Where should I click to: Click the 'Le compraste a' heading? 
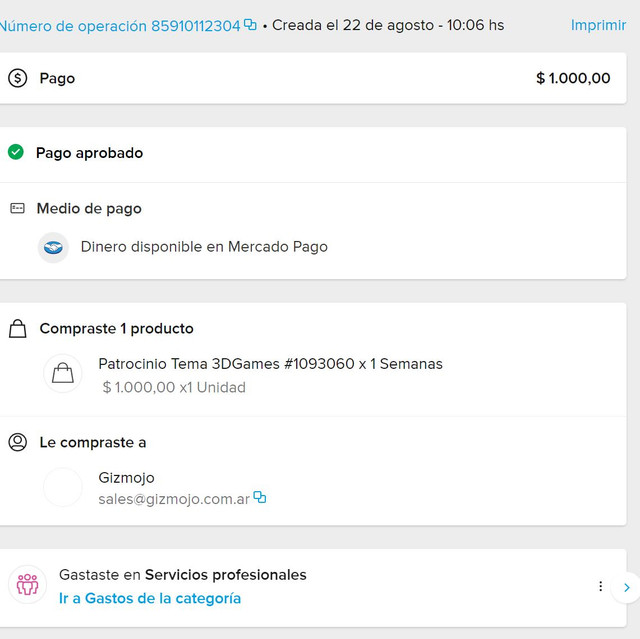93,442
